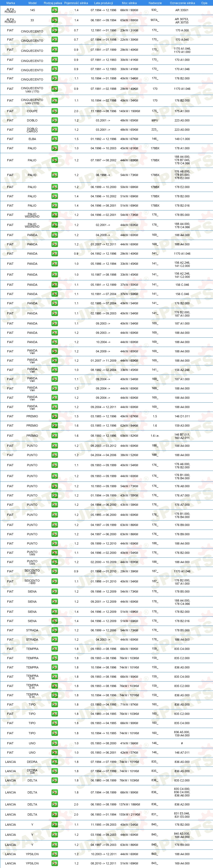Viewport: 213px width, 868px height.
Task: Select the fuel icon in the DOBLO CARGO row
Action: [x=54, y=130]
